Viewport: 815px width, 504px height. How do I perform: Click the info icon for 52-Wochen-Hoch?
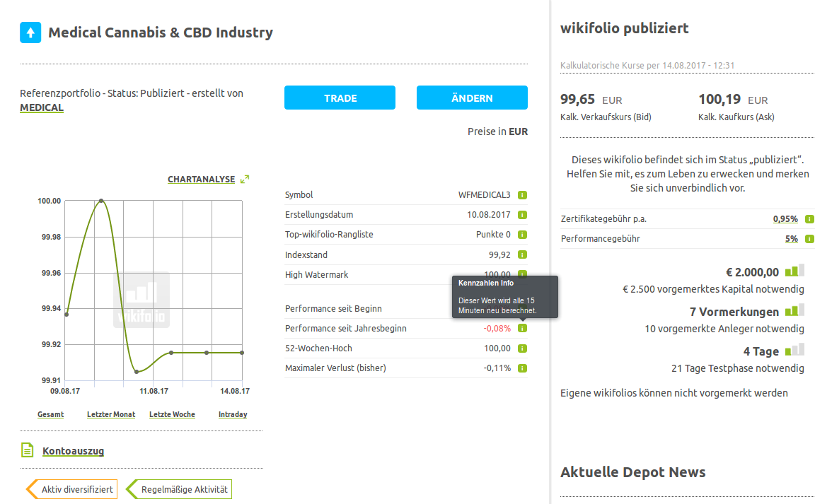[522, 348]
